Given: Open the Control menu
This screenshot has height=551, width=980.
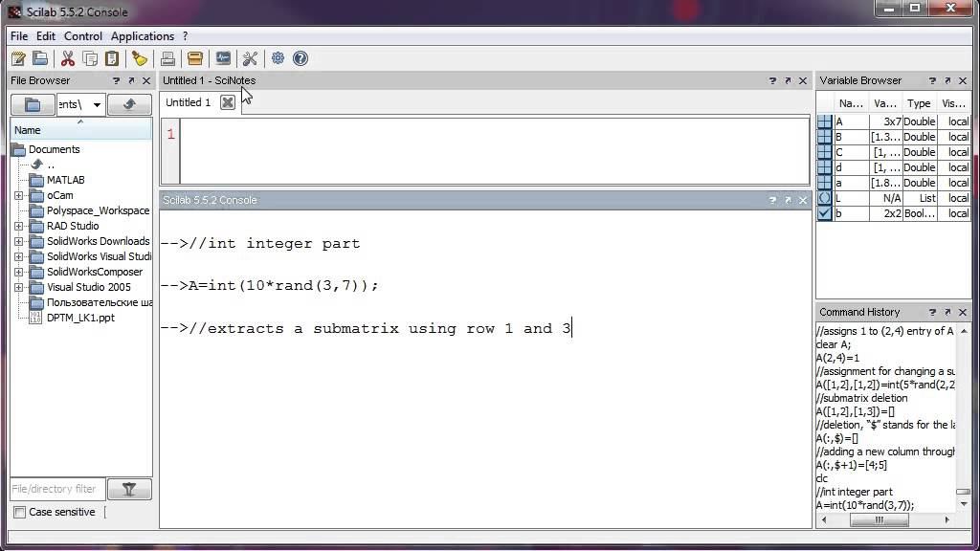Looking at the screenshot, I should pos(83,36).
